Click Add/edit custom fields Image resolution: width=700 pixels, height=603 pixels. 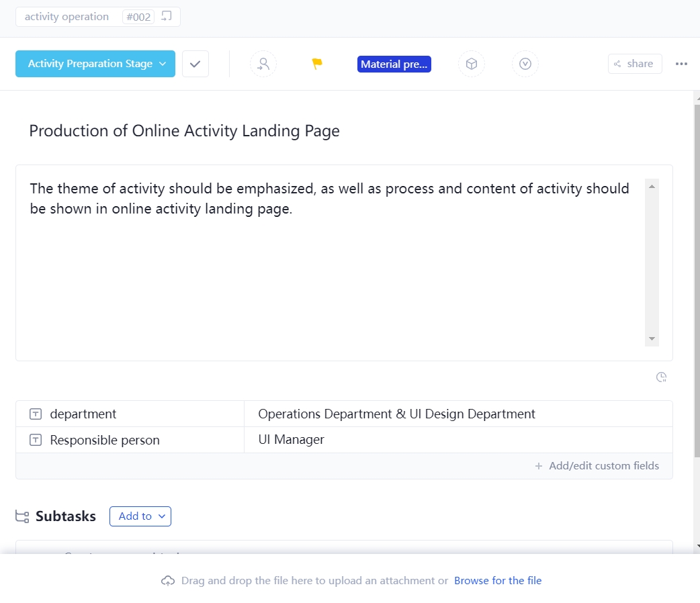[597, 466]
